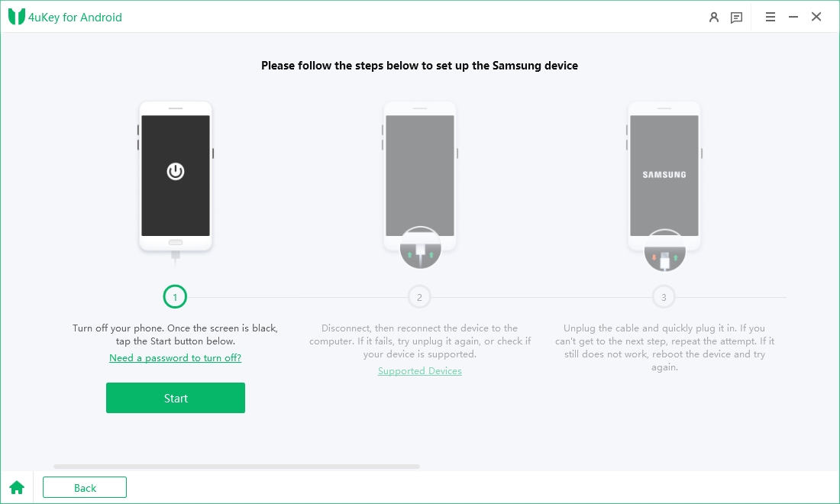Select the step 1 circle marker
The height and width of the screenshot is (504, 840).
pyautogui.click(x=175, y=297)
